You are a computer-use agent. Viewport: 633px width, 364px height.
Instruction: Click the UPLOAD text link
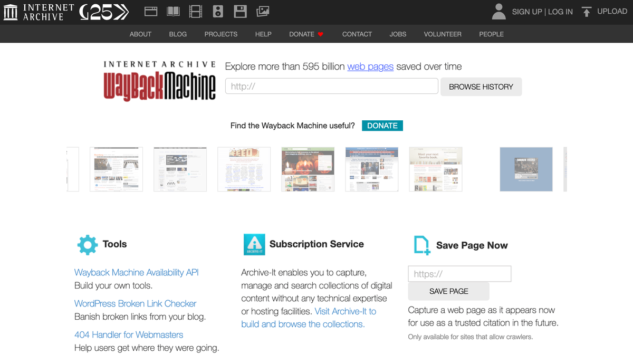point(612,11)
